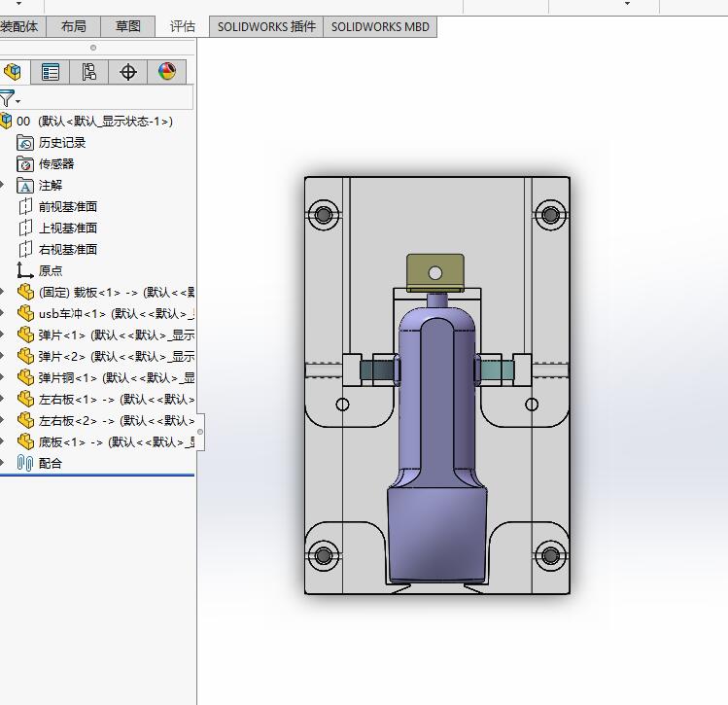
Task: Open the DimXpertManager crosshair tab
Action: 127,72
